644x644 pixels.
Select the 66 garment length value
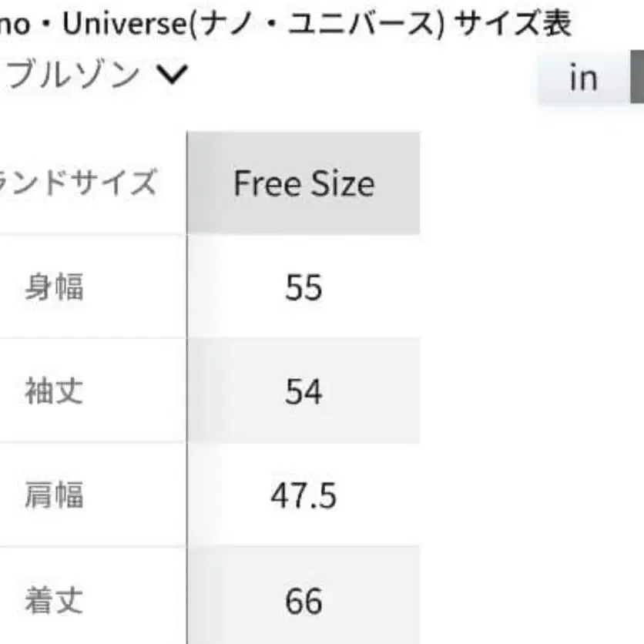tap(304, 601)
